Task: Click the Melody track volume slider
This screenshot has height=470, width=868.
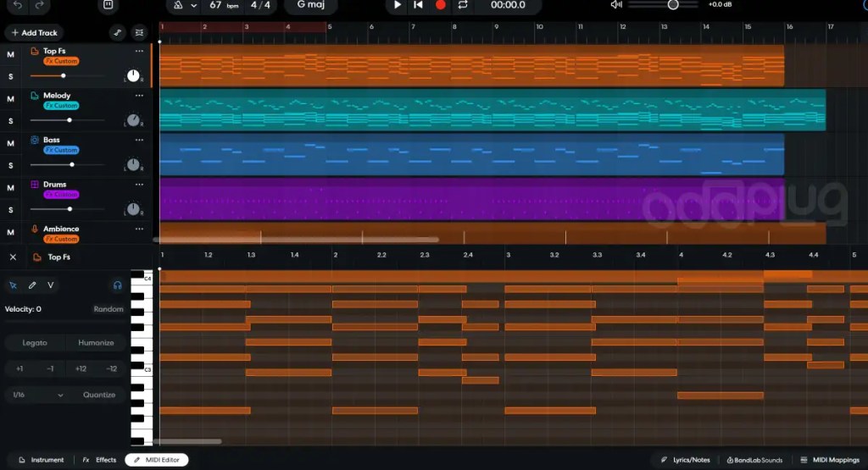Action: click(67, 120)
